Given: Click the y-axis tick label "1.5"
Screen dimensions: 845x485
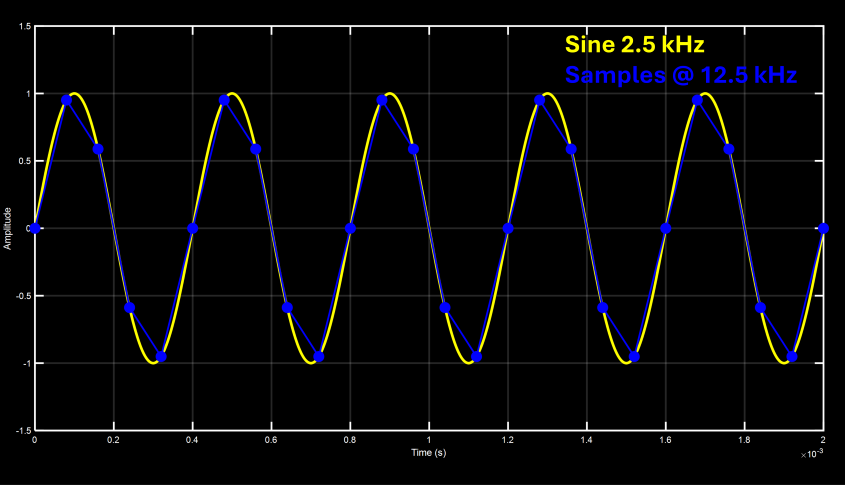Looking at the screenshot, I should [25, 26].
